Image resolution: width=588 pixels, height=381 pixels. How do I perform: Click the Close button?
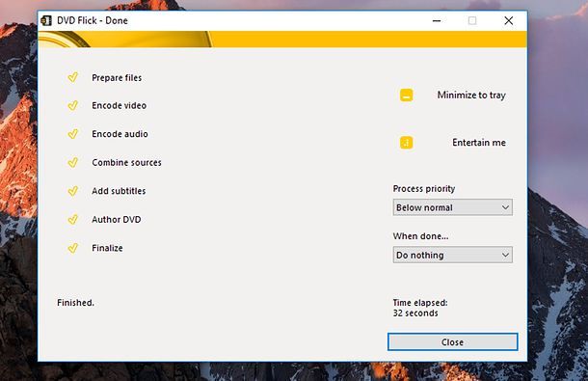[x=453, y=342]
